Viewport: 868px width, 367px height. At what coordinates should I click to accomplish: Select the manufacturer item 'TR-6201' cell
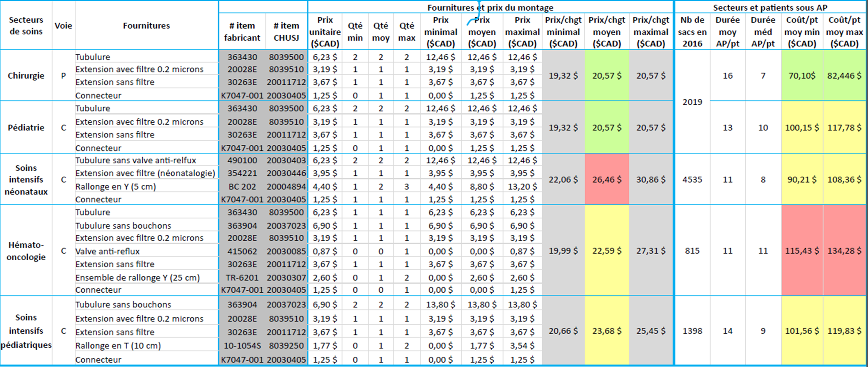point(242,278)
